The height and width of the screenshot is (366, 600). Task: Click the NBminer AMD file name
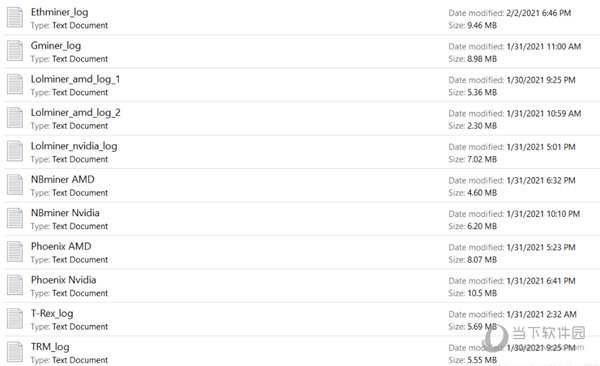pyautogui.click(x=62, y=179)
